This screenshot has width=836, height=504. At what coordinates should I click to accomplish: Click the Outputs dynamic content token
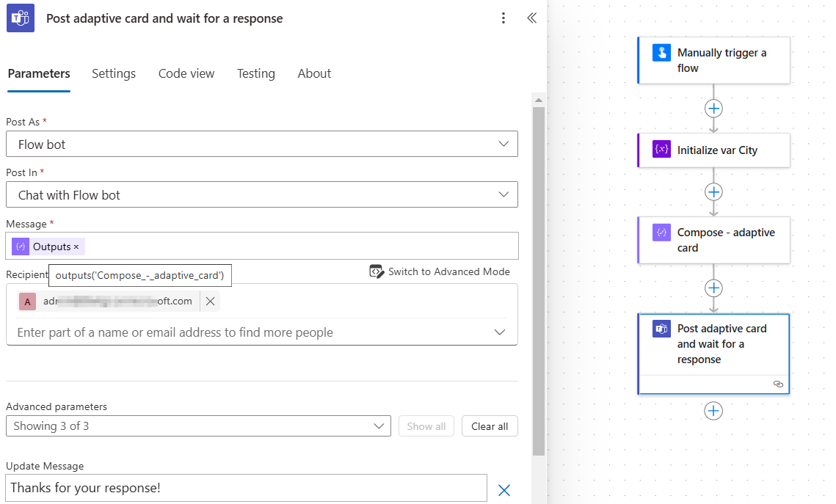[x=48, y=246]
